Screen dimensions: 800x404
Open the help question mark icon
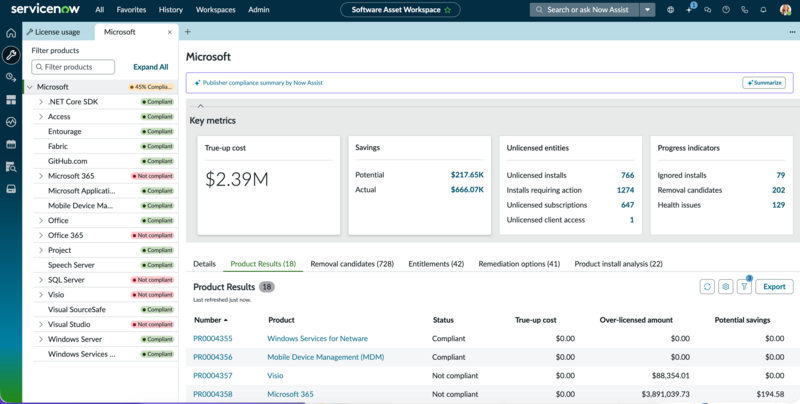[726, 10]
